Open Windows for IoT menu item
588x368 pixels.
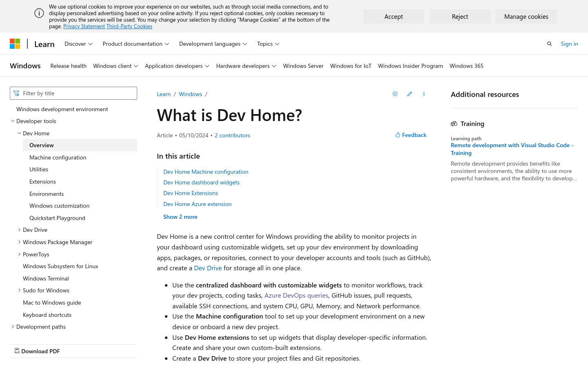pos(351,66)
